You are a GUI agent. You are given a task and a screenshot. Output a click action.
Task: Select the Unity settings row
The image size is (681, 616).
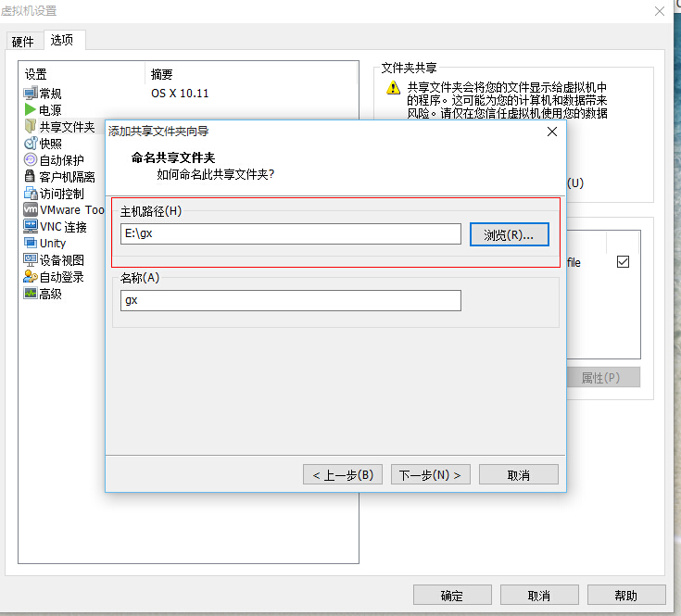(63, 243)
